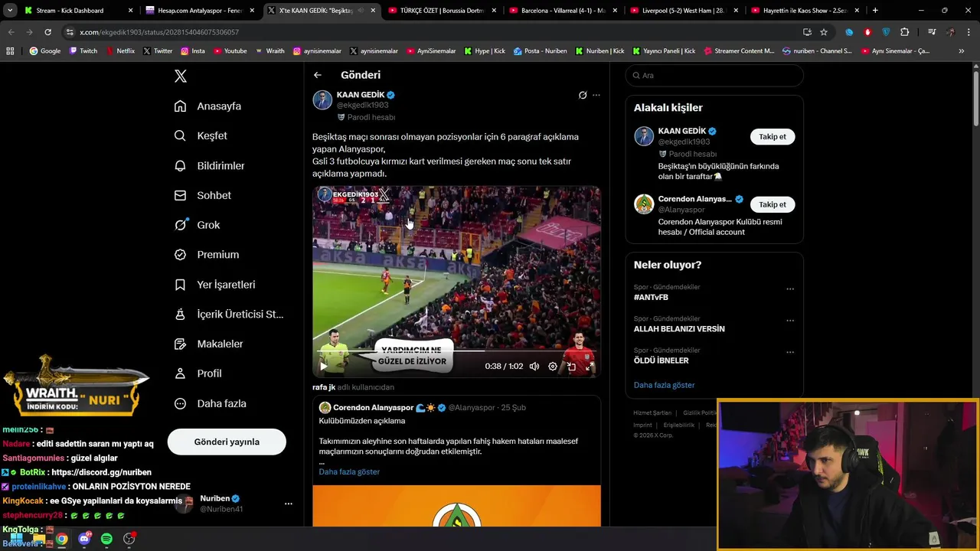Follow Corendon Alanyaspor with Takip et
This screenshot has height=551, width=980.
pos(773,204)
